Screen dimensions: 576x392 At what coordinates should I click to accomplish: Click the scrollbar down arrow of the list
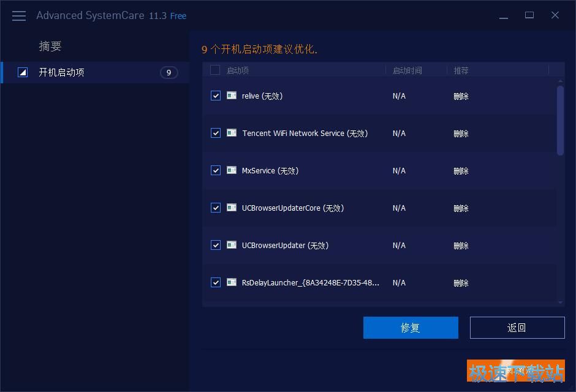[x=559, y=302]
